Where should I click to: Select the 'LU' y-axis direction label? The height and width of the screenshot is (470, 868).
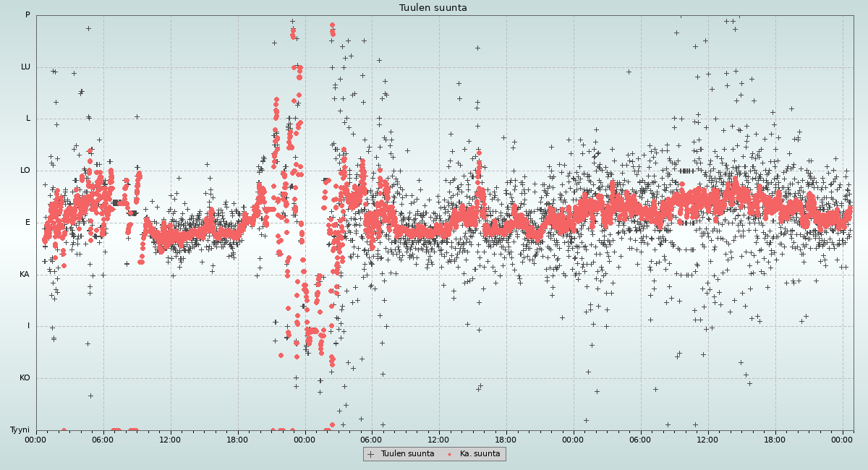pyautogui.click(x=25, y=67)
